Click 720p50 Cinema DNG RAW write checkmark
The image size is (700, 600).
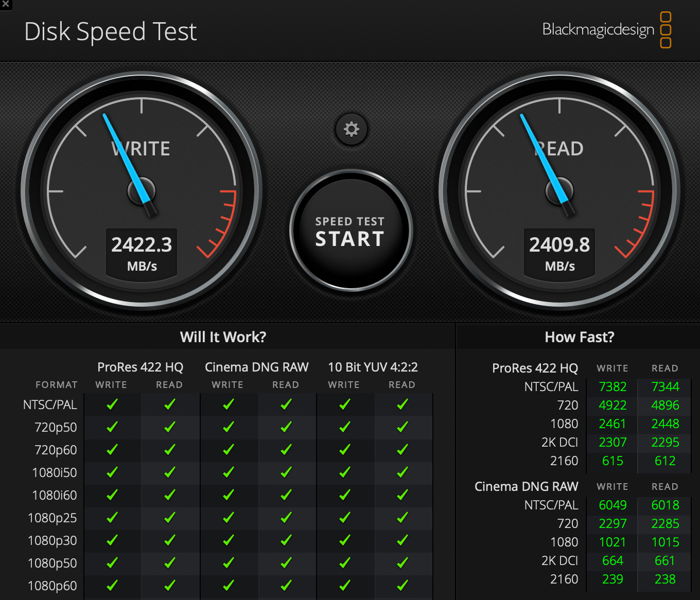click(228, 427)
